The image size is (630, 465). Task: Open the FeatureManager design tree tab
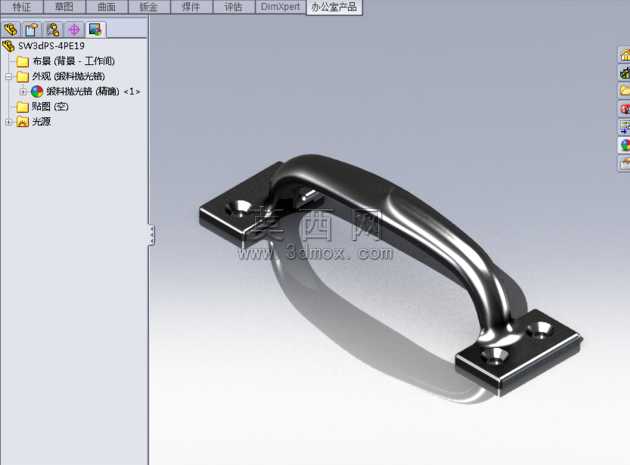click(11, 29)
